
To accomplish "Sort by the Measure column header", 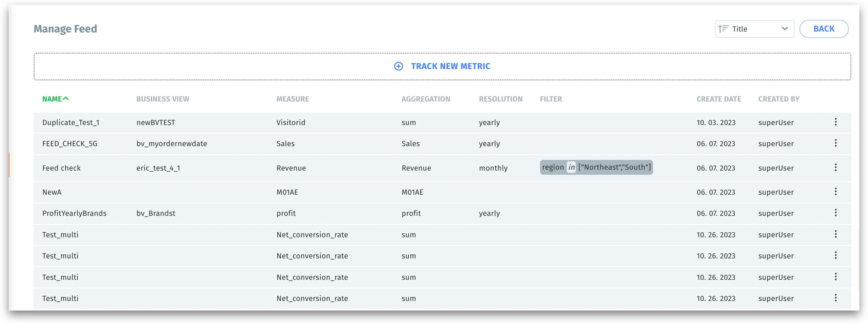I will point(292,99).
